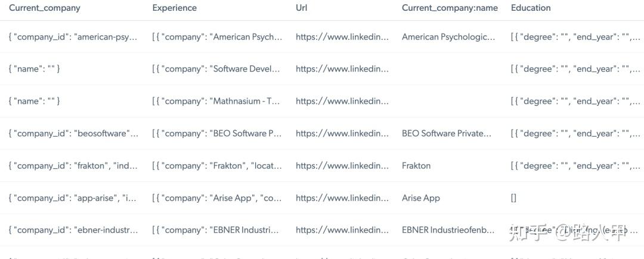Screen dimensions: 644x259
Task: Select the app-arise company_id cell
Action: pos(73,198)
